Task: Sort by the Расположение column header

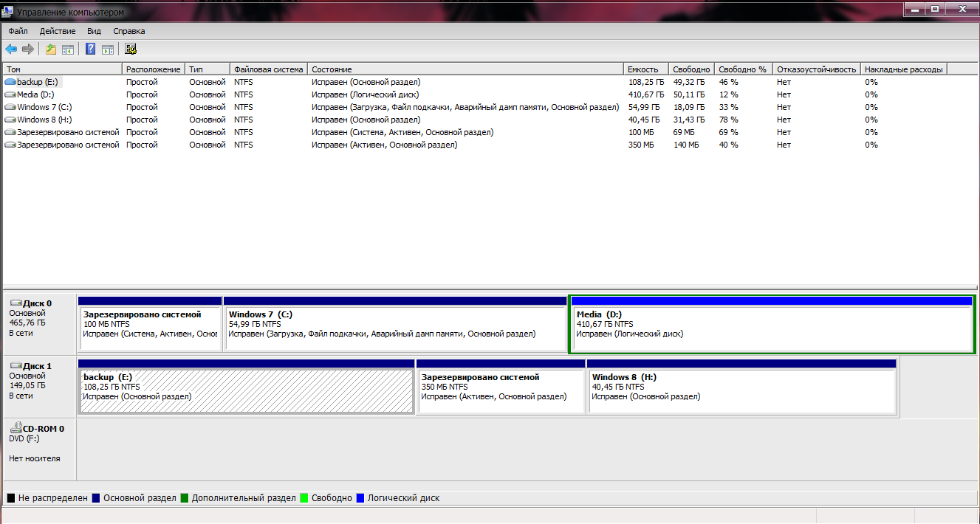Action: [x=154, y=69]
